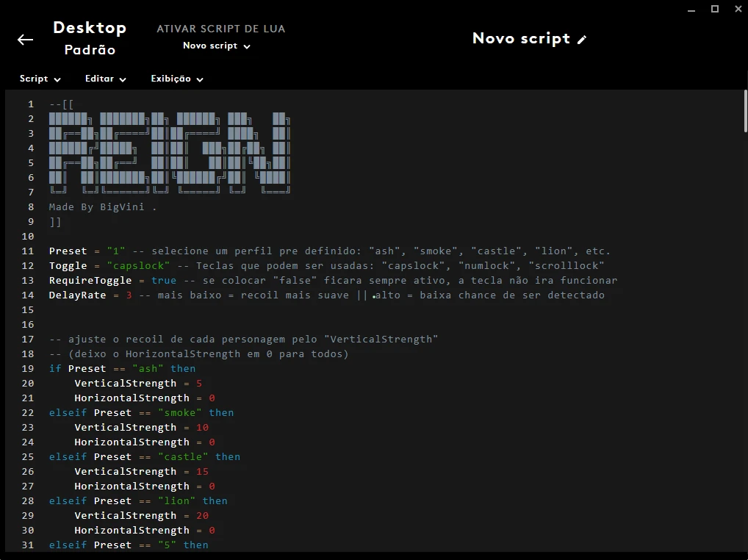Click the "capslock" string on Toggle line
The image size is (748, 560).
click(x=139, y=265)
